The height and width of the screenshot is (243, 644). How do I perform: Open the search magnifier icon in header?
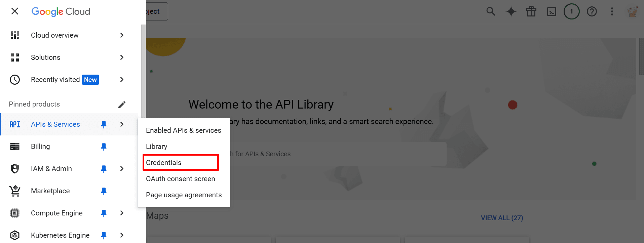[x=491, y=11]
